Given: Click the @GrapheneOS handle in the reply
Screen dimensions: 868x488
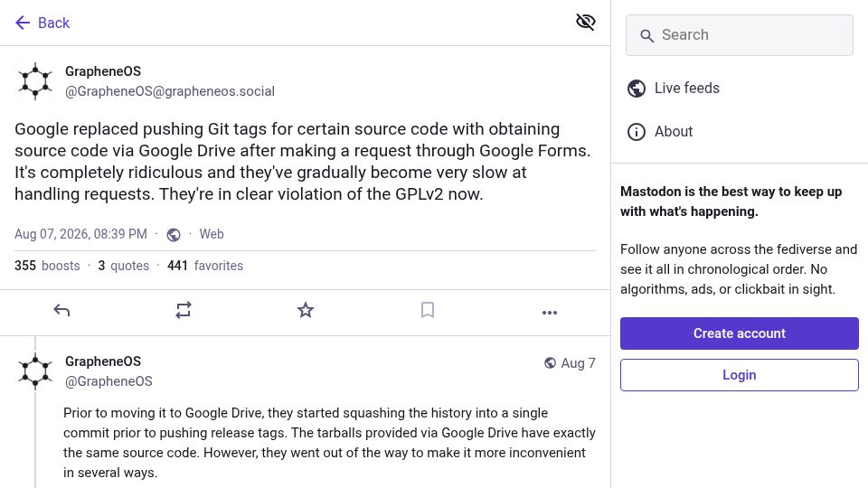Looking at the screenshot, I should [x=108, y=381].
